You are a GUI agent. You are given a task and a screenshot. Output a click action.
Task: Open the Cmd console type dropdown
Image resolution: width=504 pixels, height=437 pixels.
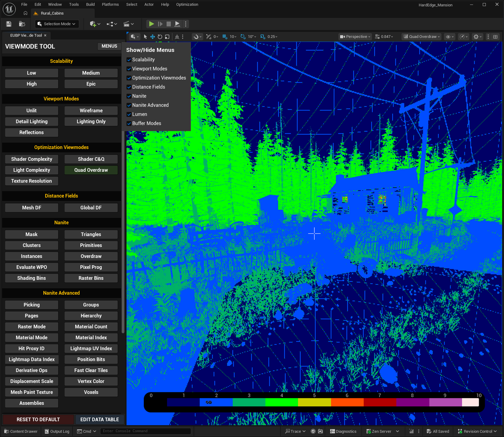[x=86, y=431]
